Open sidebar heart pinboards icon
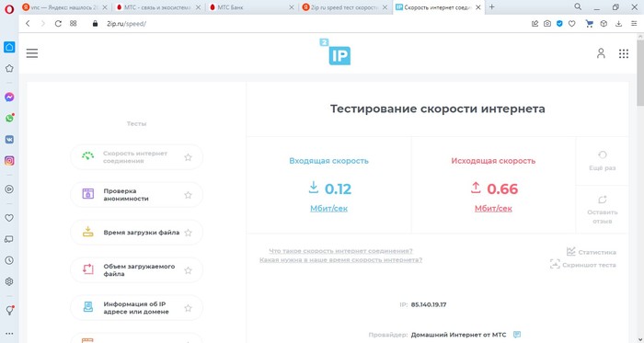 (x=9, y=218)
